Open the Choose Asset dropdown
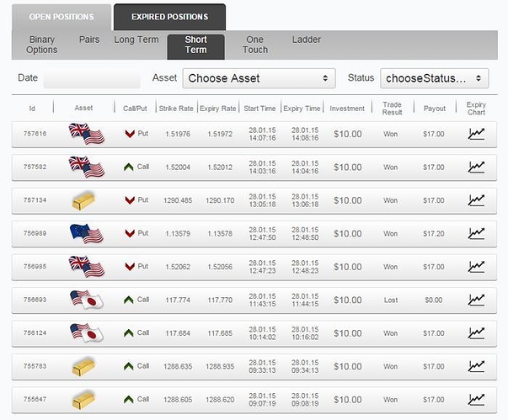Screen dimensions: 508x420 (x=259, y=78)
